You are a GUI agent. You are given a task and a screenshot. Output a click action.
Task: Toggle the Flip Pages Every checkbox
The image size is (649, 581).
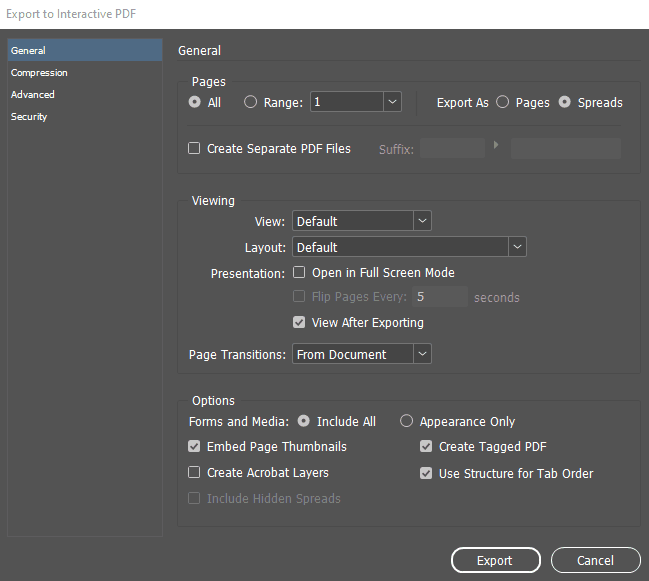pyautogui.click(x=299, y=296)
